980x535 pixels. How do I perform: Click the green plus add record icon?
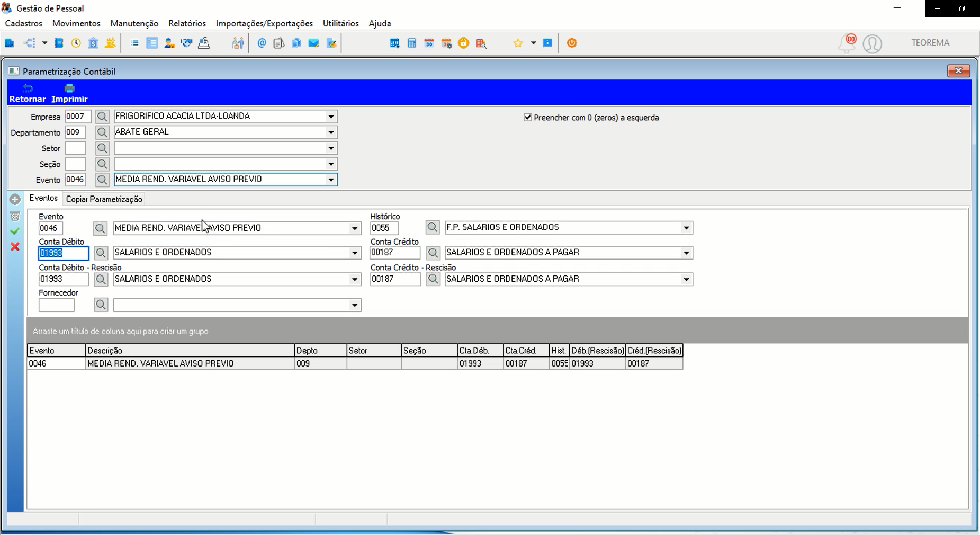tap(15, 200)
